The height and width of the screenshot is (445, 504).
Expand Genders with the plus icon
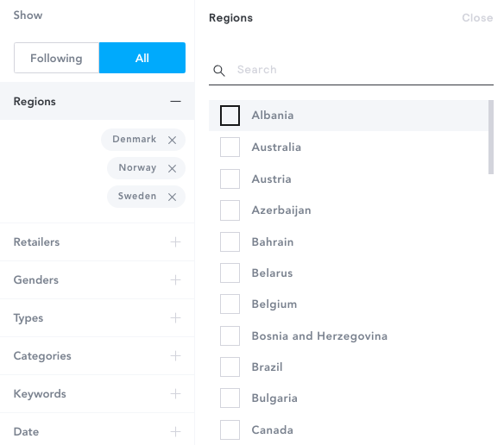[175, 280]
